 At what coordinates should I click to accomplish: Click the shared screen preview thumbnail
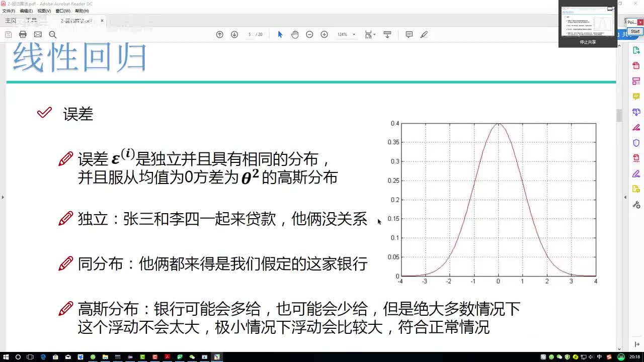pos(587,21)
